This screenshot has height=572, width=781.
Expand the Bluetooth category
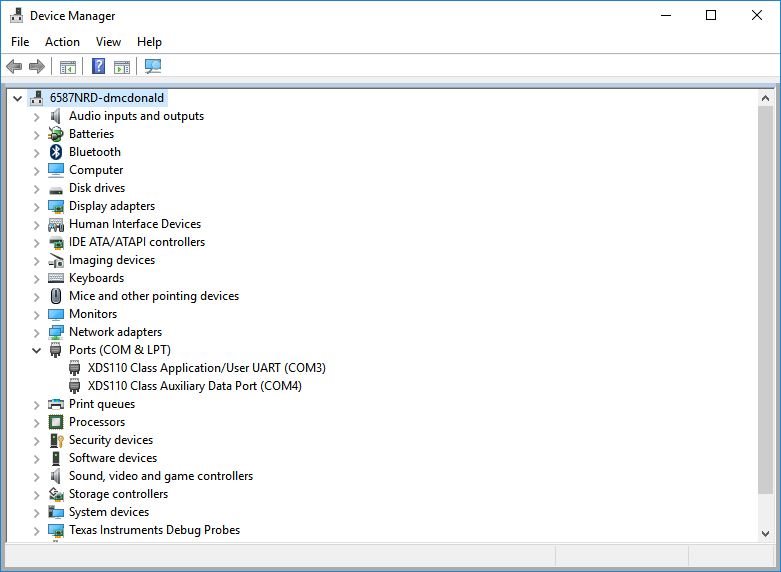coord(36,152)
